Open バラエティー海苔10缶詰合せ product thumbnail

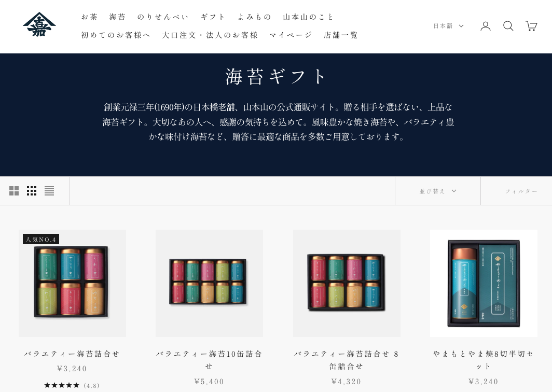pyautogui.click(x=209, y=283)
